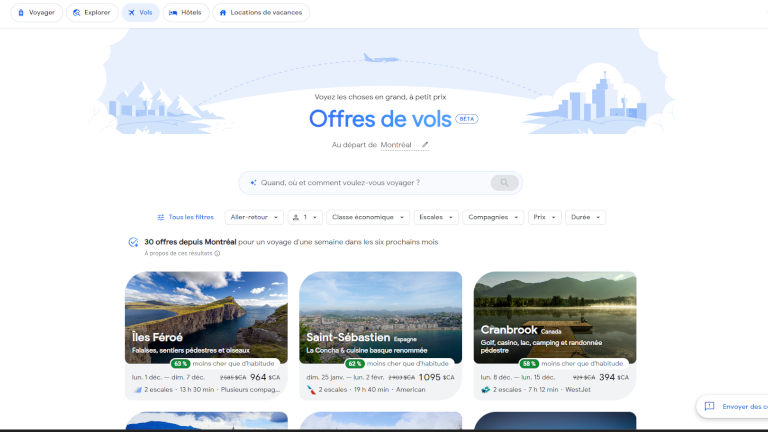The height and width of the screenshot is (432, 768).
Task: Open the Classe économique dropdown
Action: (x=368, y=217)
